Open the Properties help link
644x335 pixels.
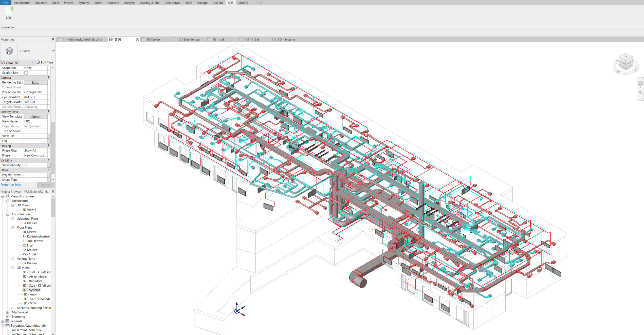(x=11, y=185)
